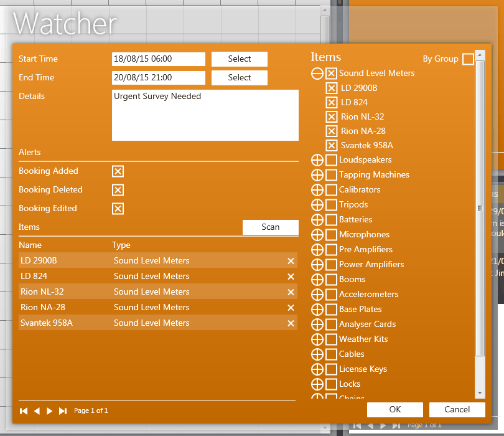The width and height of the screenshot is (504, 436).
Task: Jump to last page of items
Action: tap(62, 411)
